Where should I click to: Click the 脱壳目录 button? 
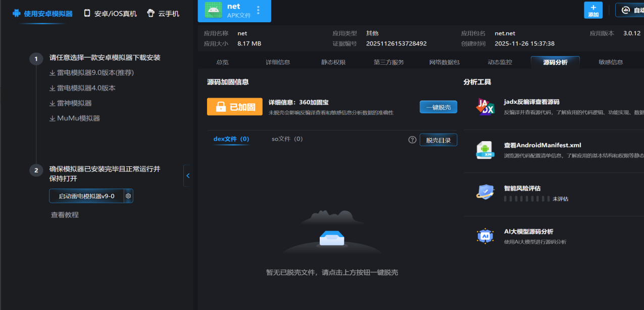coord(438,140)
